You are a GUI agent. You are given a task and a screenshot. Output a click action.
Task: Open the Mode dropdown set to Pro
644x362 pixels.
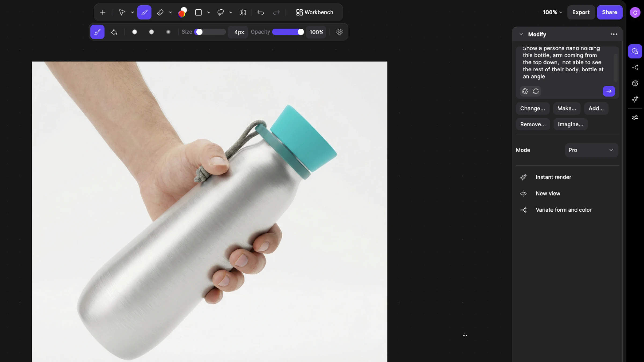coord(591,150)
